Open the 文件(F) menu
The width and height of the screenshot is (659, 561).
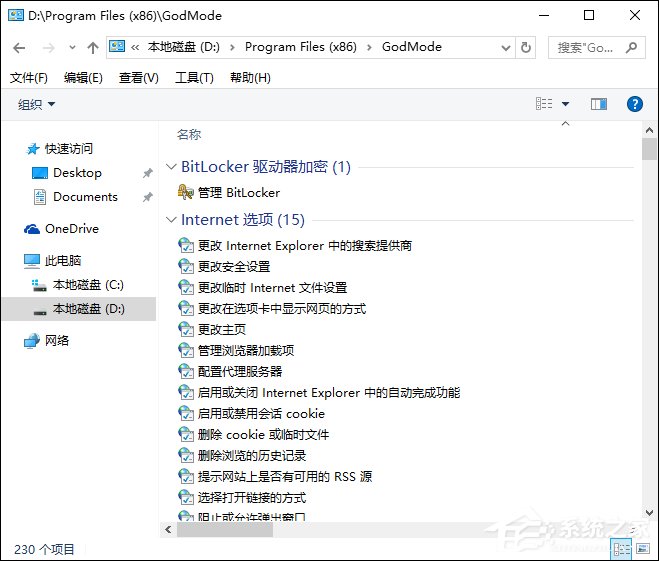(29, 78)
